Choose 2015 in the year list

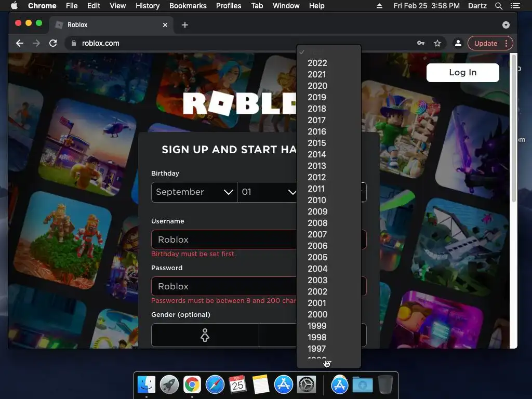click(329, 143)
